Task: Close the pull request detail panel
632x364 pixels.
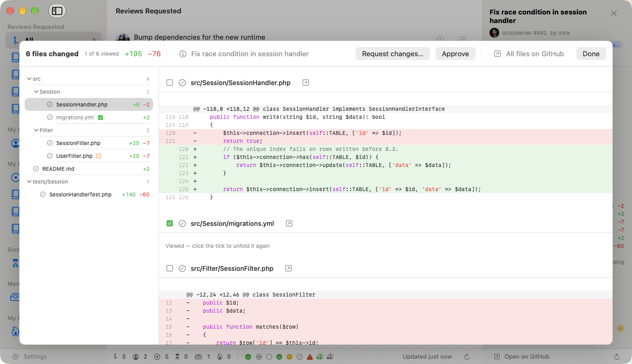Action: [x=614, y=13]
